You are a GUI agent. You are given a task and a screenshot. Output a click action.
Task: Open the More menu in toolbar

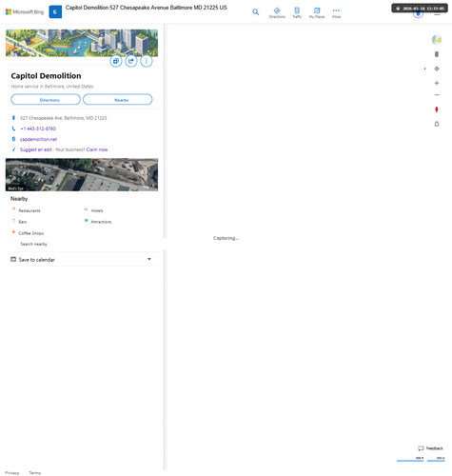tap(336, 13)
